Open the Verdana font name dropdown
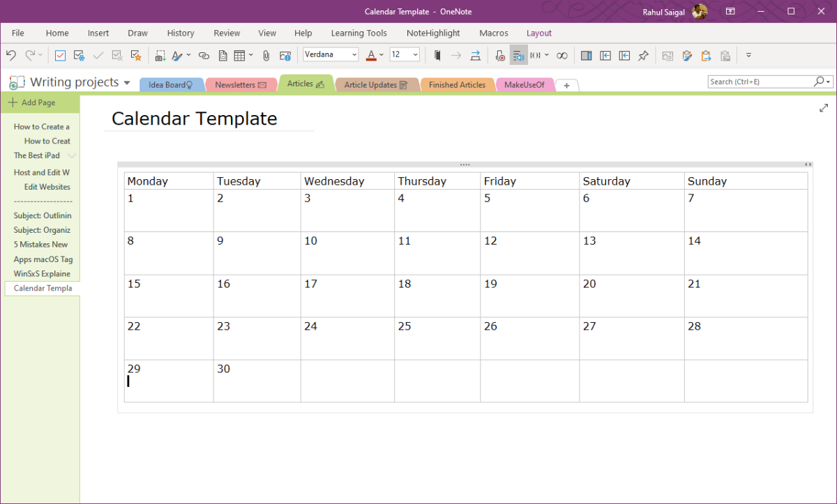837x504 pixels. [x=354, y=54]
